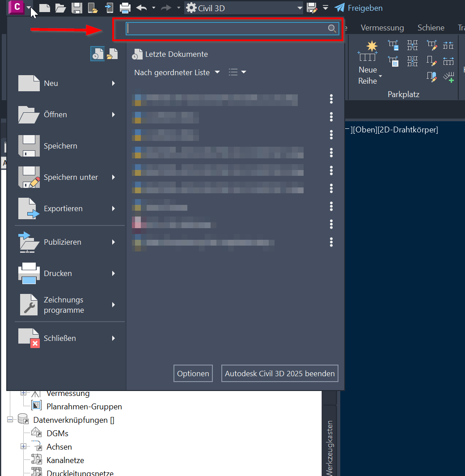Click the Letzte Dokumente heading
The width and height of the screenshot is (465, 476).
click(177, 54)
